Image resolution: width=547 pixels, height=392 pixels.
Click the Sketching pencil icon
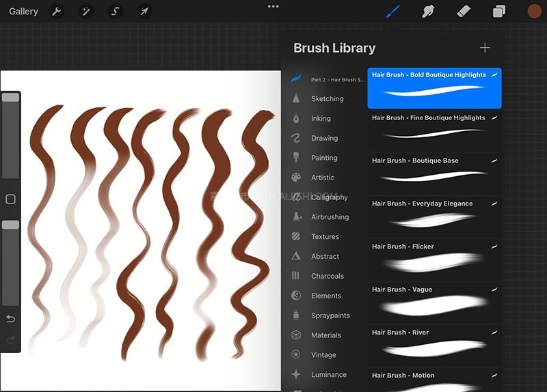pyautogui.click(x=296, y=98)
